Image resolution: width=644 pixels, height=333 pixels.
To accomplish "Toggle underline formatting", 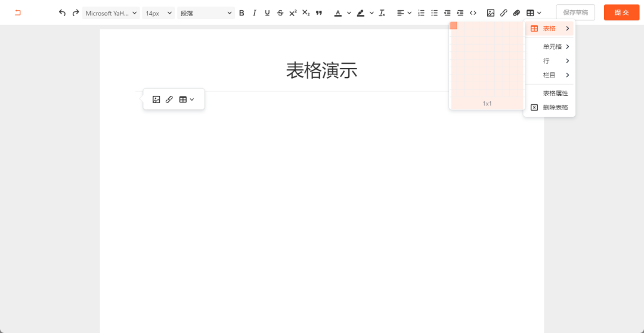I will pos(267,13).
